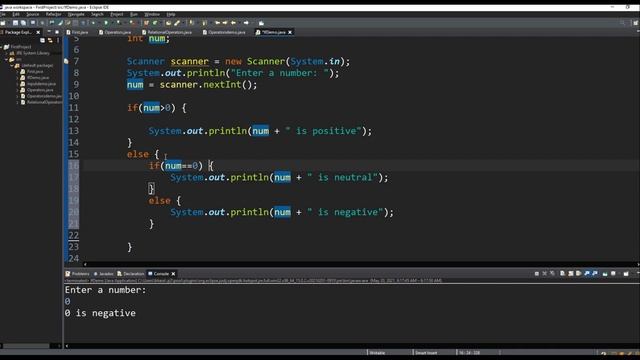Expand Operatordemo.java in Package Explorer

point(17,96)
